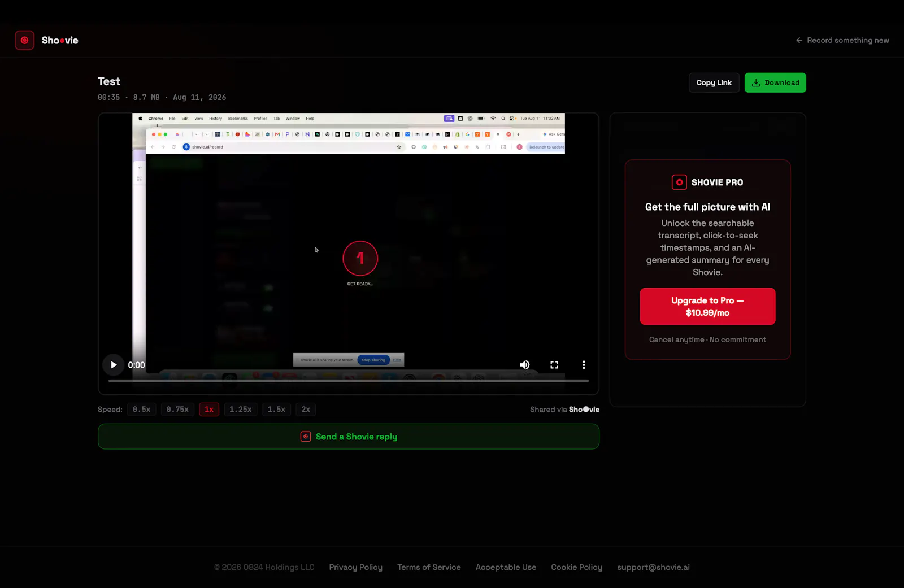Click "Cancel anytime · No commitment" text
This screenshot has width=904, height=588.
707,339
